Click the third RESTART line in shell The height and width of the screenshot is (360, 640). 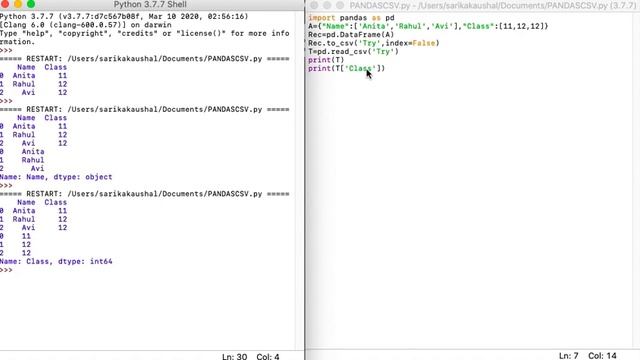144,194
